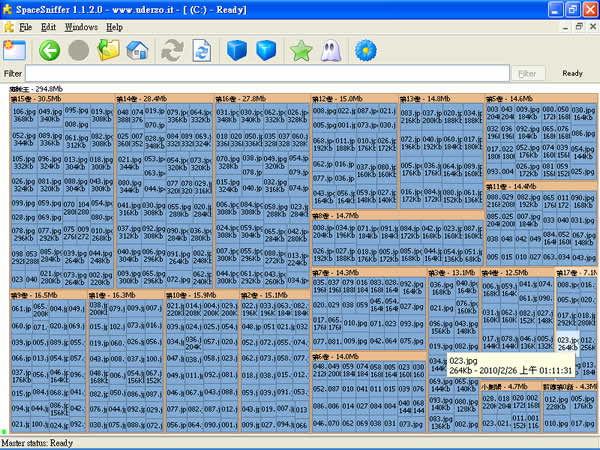
Task: Minimize the inner child window
Action: tap(565, 27)
